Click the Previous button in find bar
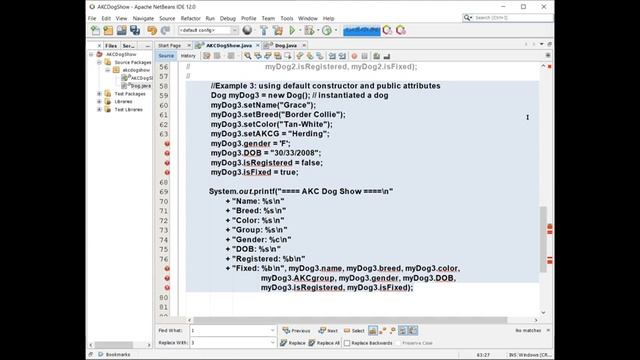Image resolution: width=640 pixels, height=360 pixels. pos(296,331)
